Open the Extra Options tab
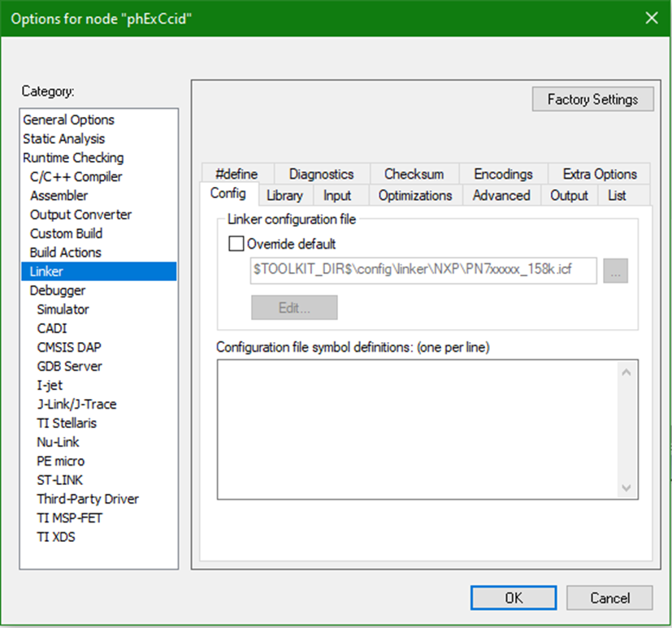The height and width of the screenshot is (628, 672). coord(599,174)
